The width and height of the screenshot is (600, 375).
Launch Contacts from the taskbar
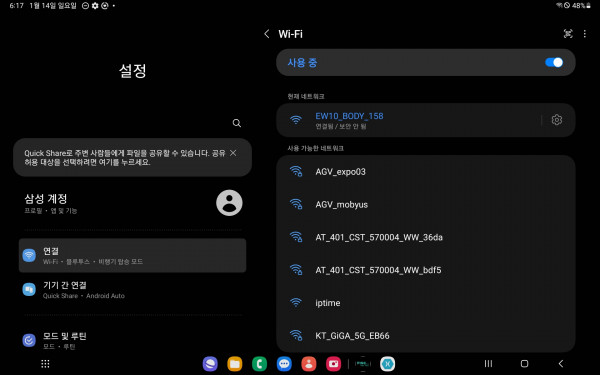pos(309,364)
